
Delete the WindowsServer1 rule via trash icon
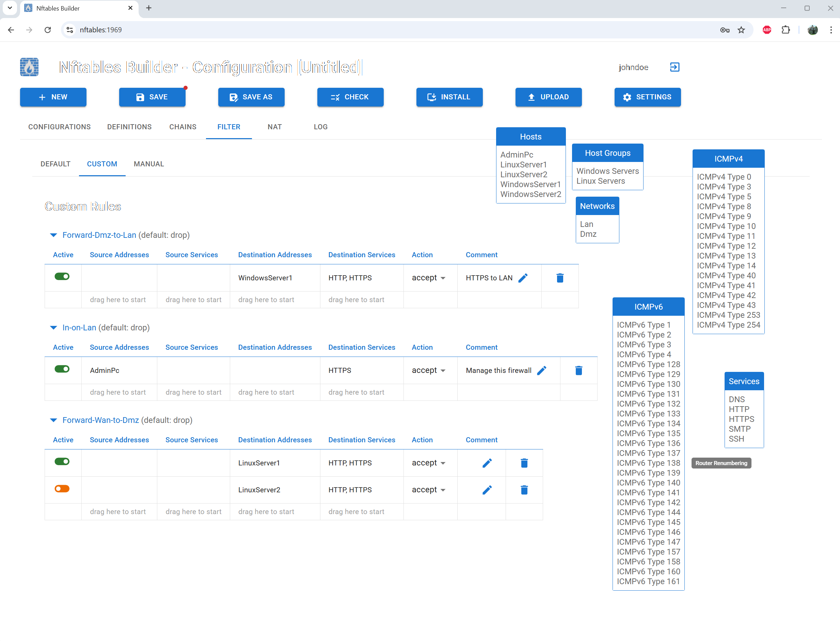[560, 278]
